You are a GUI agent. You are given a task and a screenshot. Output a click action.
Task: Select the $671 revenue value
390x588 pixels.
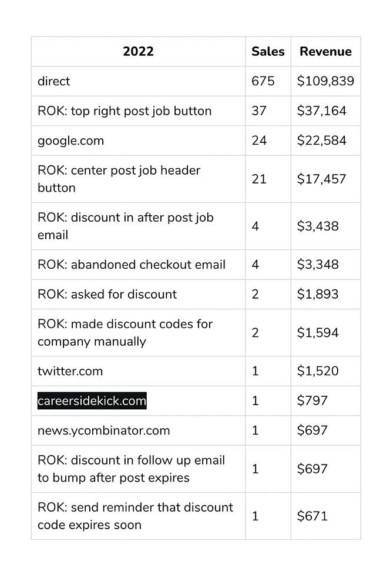312,516
